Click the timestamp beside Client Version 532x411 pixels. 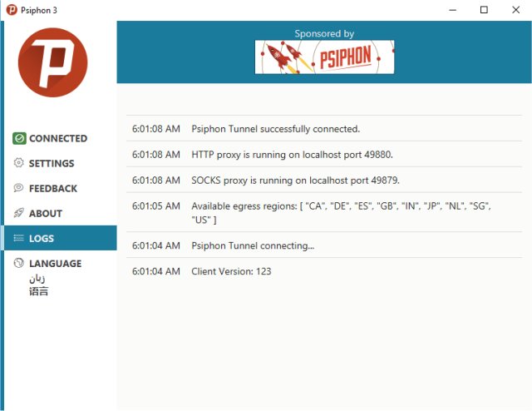pyautogui.click(x=156, y=271)
